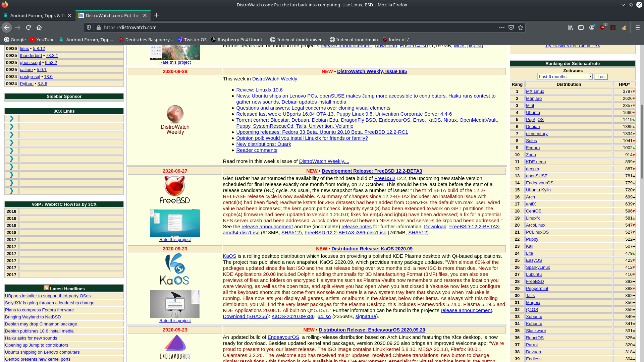
Task: Open Review: Linuxfx 10.6 link
Action: click(x=259, y=90)
